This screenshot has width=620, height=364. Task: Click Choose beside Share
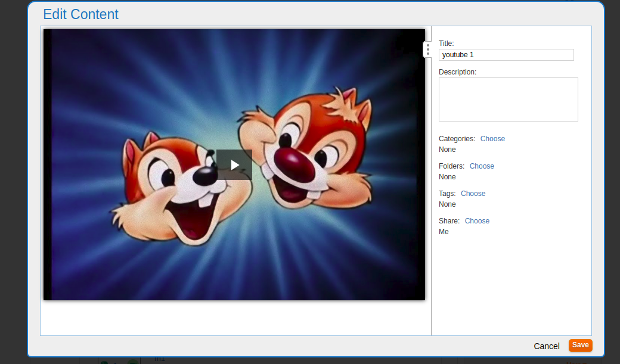tap(477, 221)
